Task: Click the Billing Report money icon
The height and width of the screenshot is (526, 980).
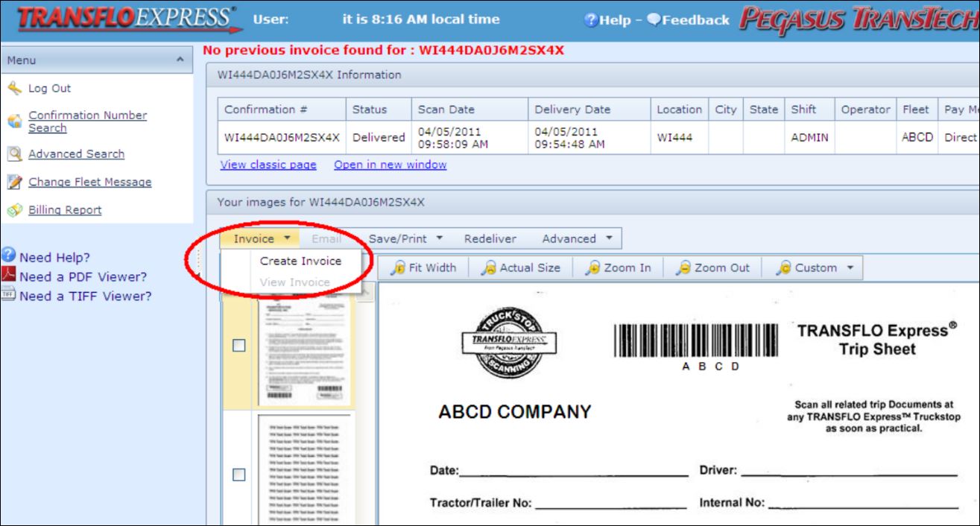Action: pyautogui.click(x=13, y=211)
